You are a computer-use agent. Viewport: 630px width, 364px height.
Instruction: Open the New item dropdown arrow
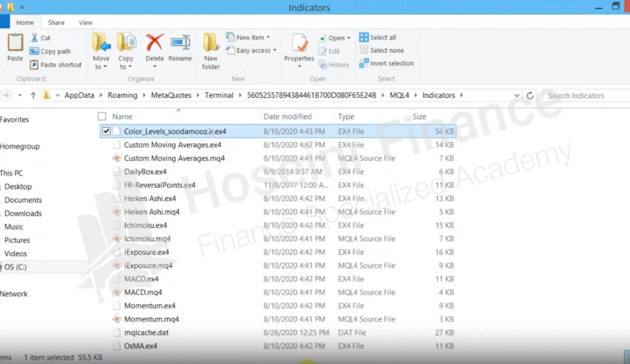(268, 38)
